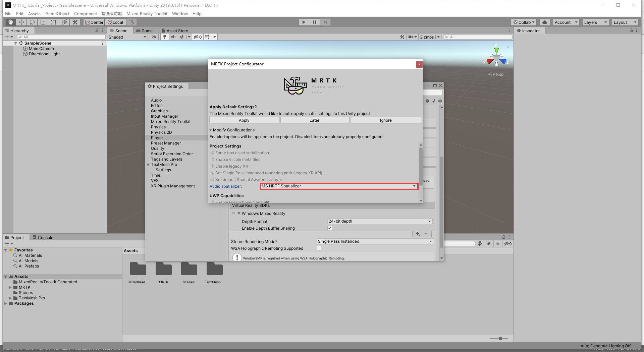Viewport: 644px width, 352px height.
Task: Click search by label icon in Project panel
Action: click(489, 244)
